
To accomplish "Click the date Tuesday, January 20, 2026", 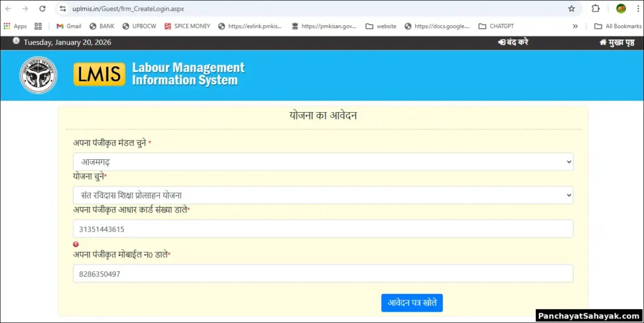I will coord(67,42).
